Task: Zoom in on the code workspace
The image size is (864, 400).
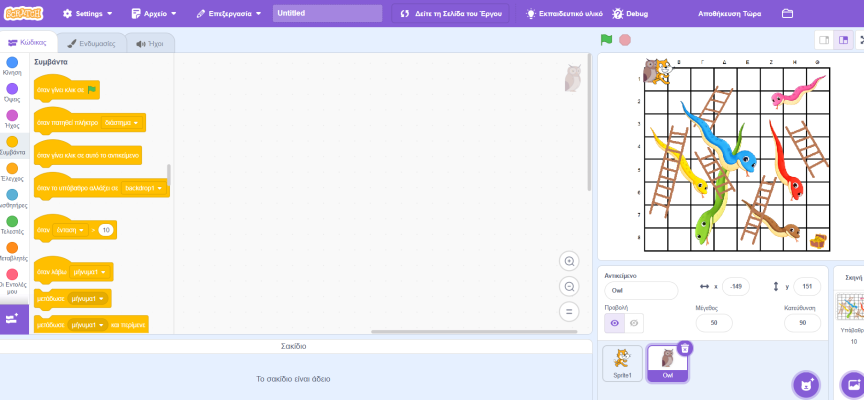Action: (x=569, y=261)
